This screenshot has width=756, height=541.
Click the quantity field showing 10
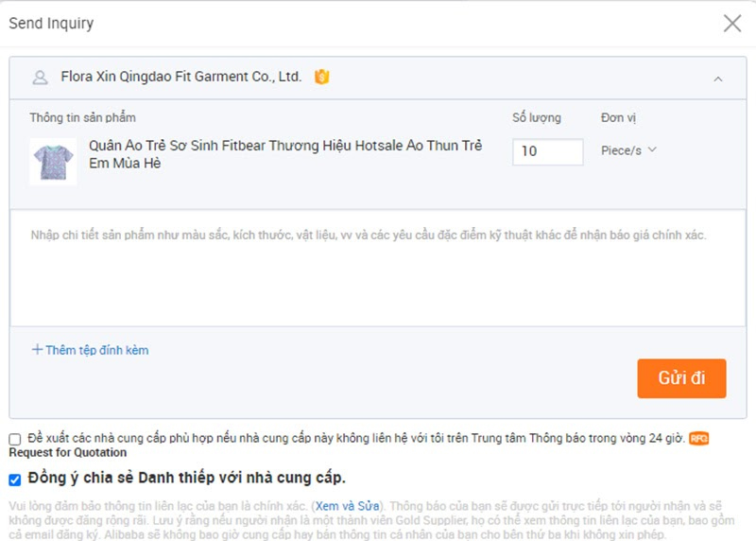547,151
